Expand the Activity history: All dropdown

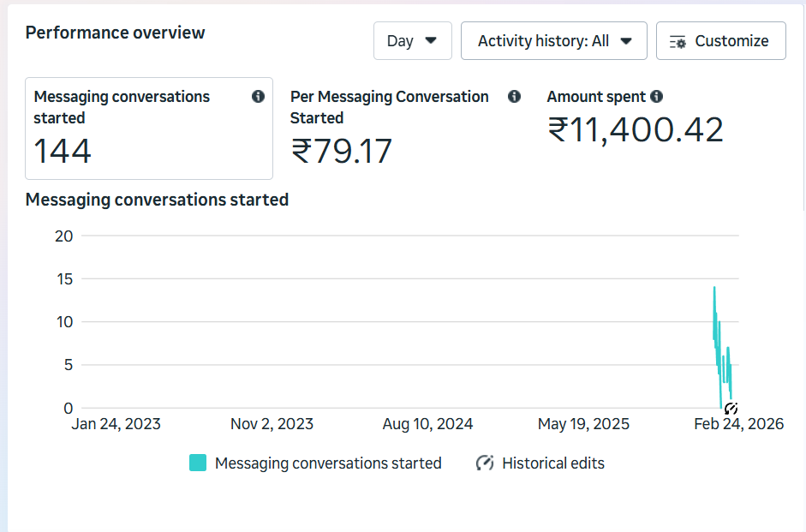pyautogui.click(x=554, y=41)
